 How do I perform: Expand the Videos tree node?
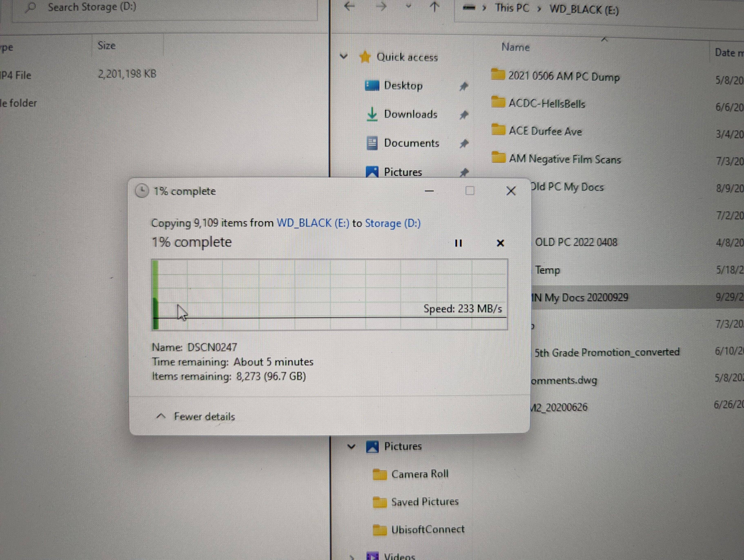click(352, 557)
